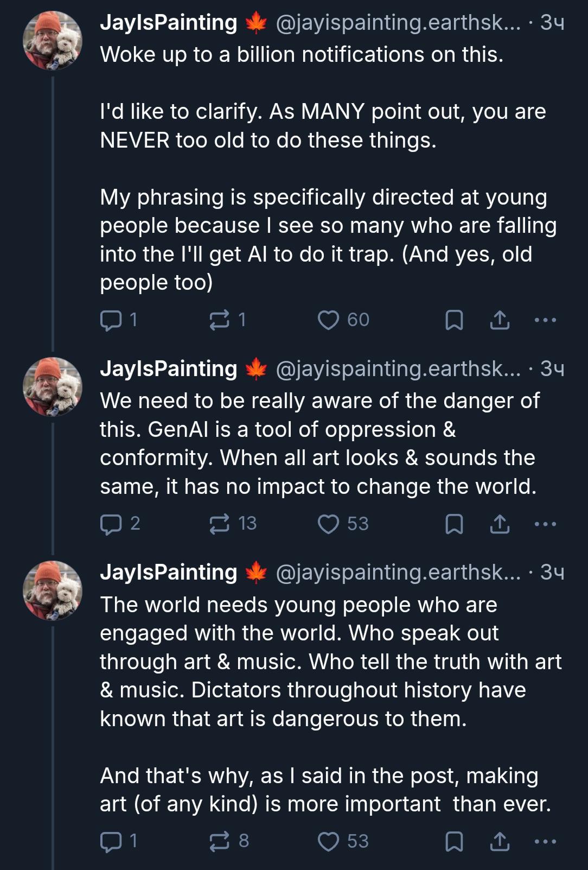Share the "billion notifications" post
The height and width of the screenshot is (870, 588).
[x=500, y=320]
